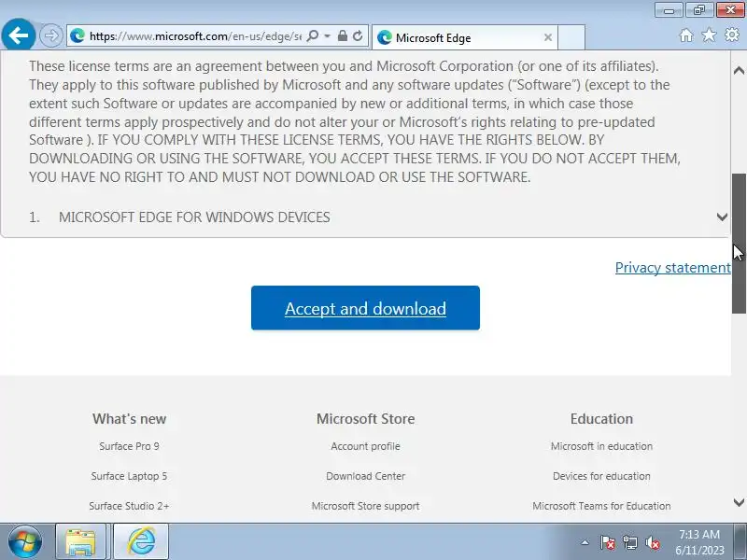Open the Microsoft Store support link
The image size is (747, 560).
click(x=365, y=506)
